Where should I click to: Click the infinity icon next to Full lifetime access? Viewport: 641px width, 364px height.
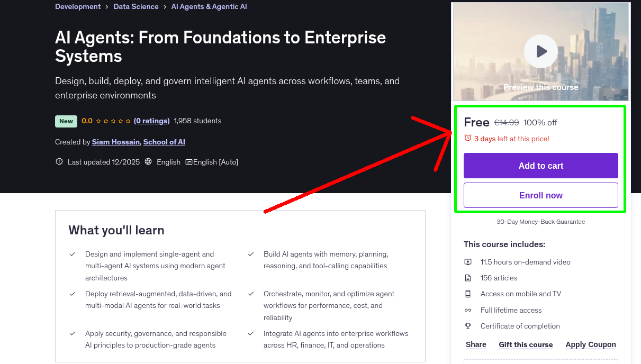coord(468,310)
